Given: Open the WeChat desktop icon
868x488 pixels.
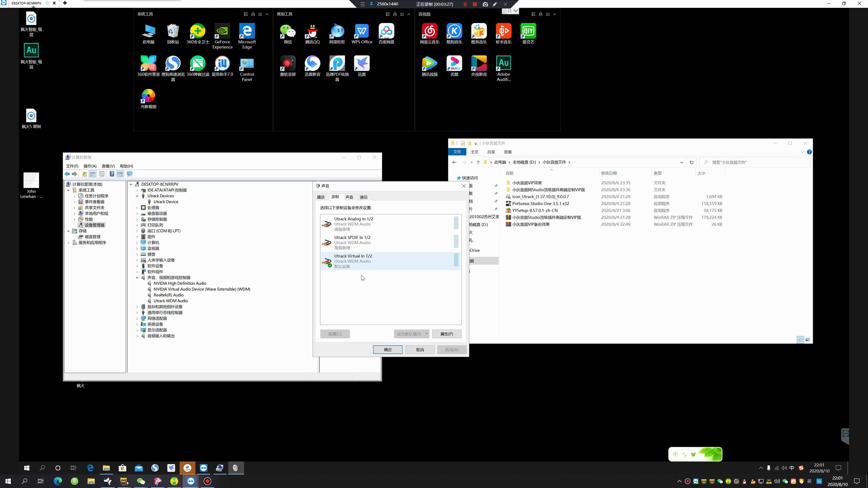Looking at the screenshot, I should click(x=288, y=31).
